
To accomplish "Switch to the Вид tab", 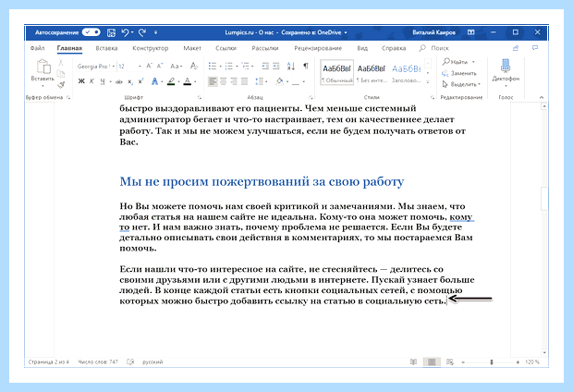I will pos(362,48).
